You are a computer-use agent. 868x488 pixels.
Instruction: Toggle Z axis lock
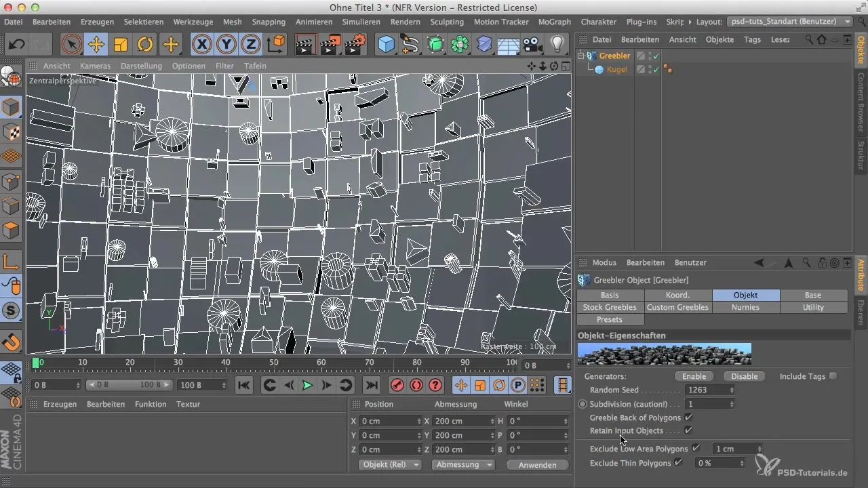251,45
